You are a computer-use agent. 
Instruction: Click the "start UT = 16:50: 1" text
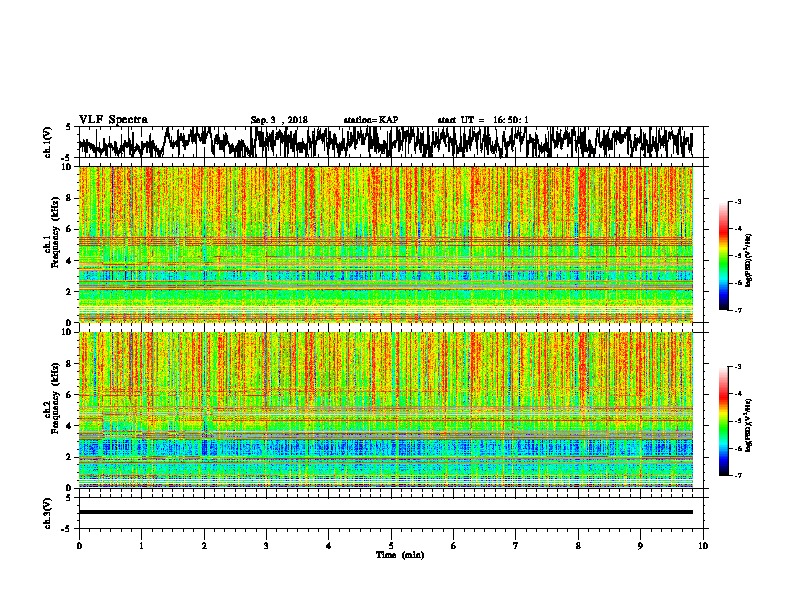pos(483,120)
